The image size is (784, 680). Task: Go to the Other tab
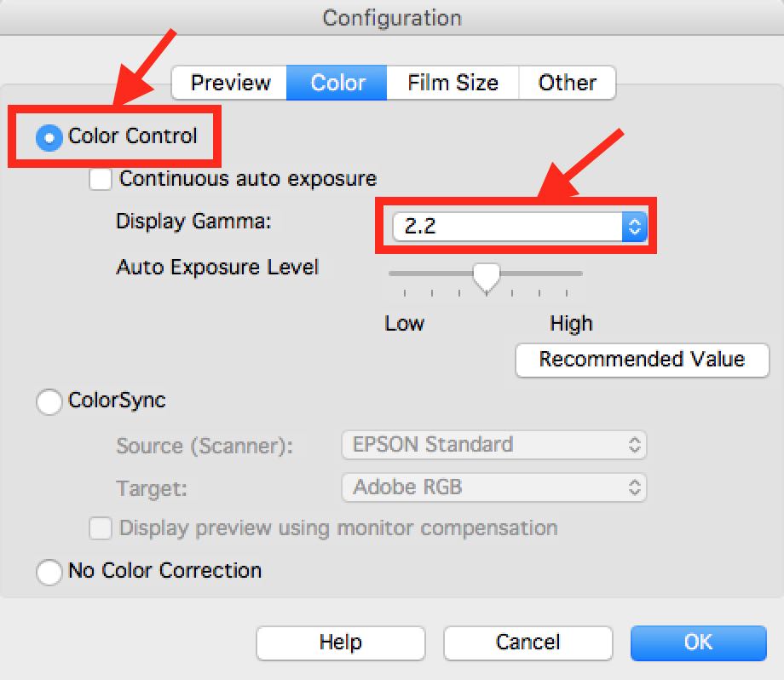(x=567, y=83)
